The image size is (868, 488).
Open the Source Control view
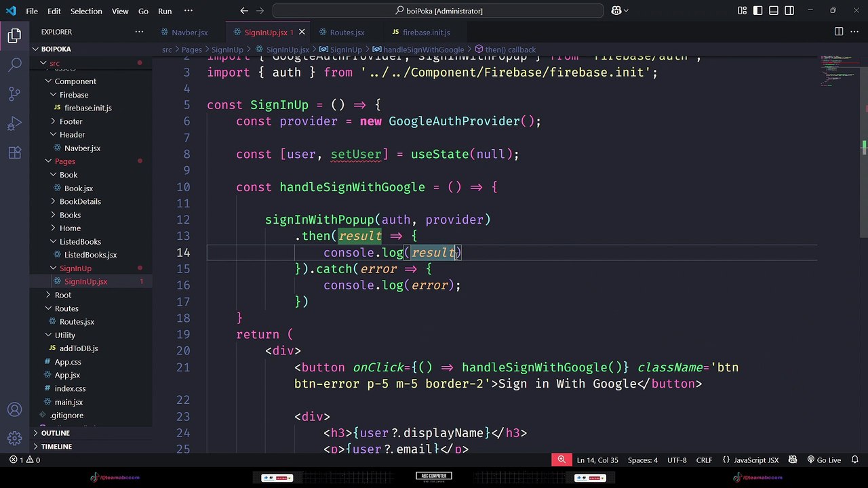[x=15, y=94]
